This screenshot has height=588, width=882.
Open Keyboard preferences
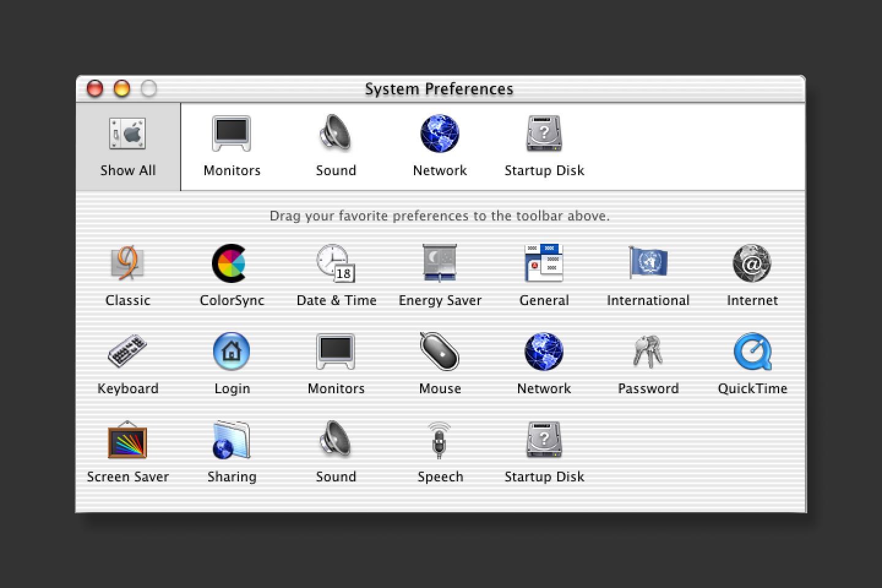pyautogui.click(x=127, y=352)
